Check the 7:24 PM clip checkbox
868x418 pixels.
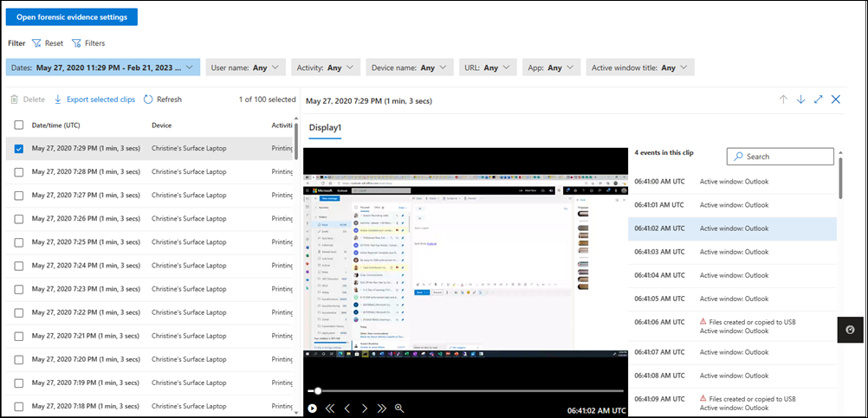(19, 266)
